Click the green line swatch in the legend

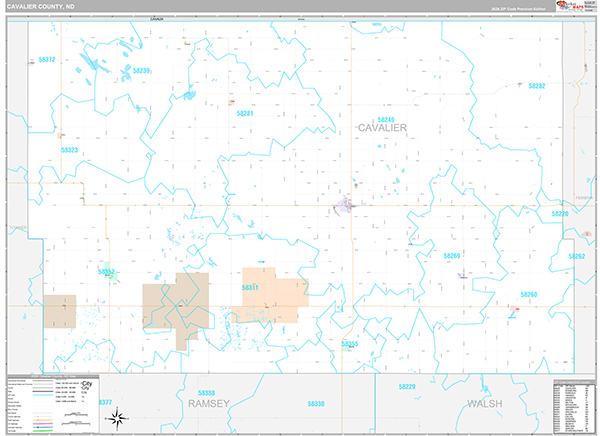pyautogui.click(x=43, y=431)
